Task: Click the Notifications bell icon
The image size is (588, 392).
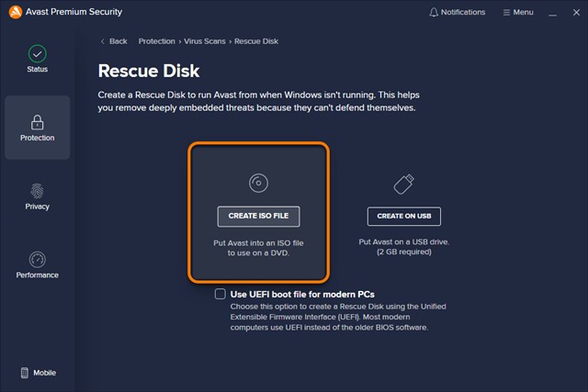Action: [x=434, y=12]
